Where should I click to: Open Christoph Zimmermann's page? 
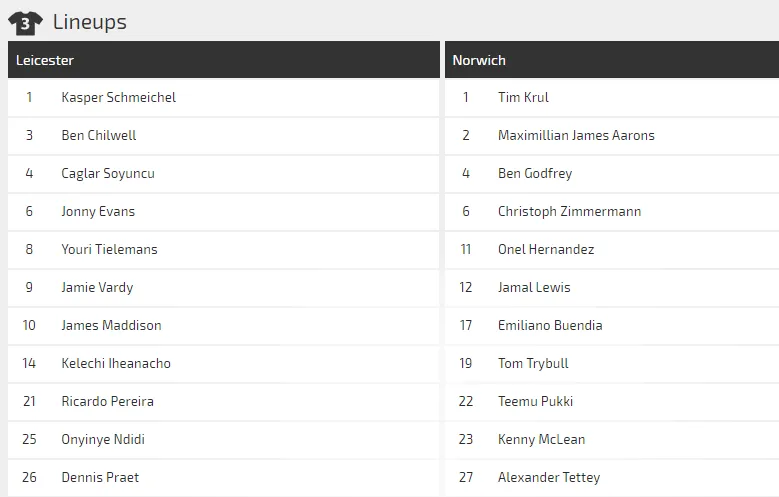pyautogui.click(x=569, y=211)
